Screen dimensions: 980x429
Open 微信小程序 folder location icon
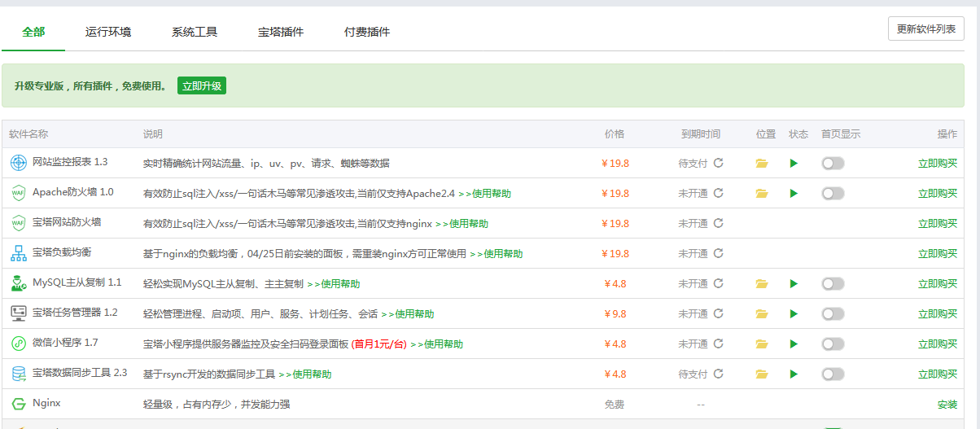point(762,344)
